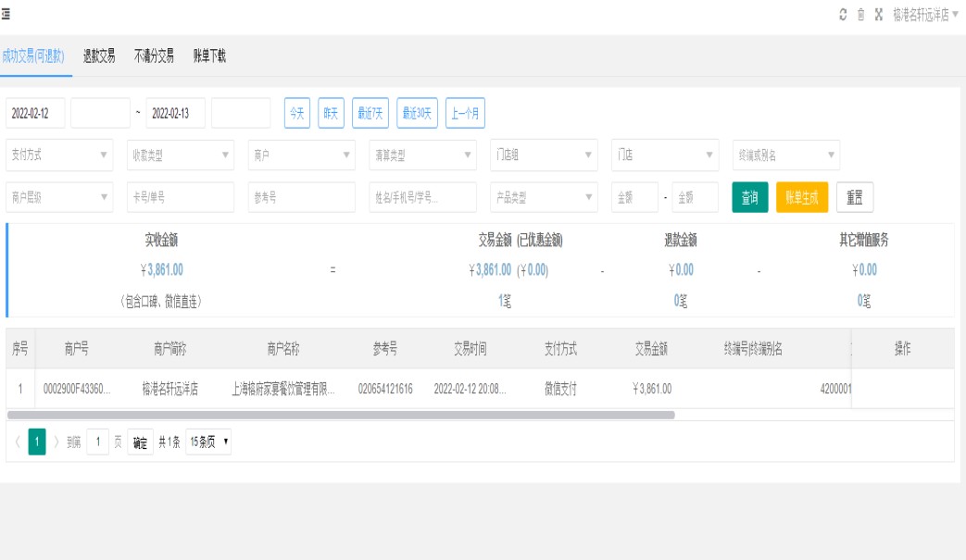Open the 榕港名轩远洋店 account dropdown
Screen dimensions: 966x560
point(925,15)
